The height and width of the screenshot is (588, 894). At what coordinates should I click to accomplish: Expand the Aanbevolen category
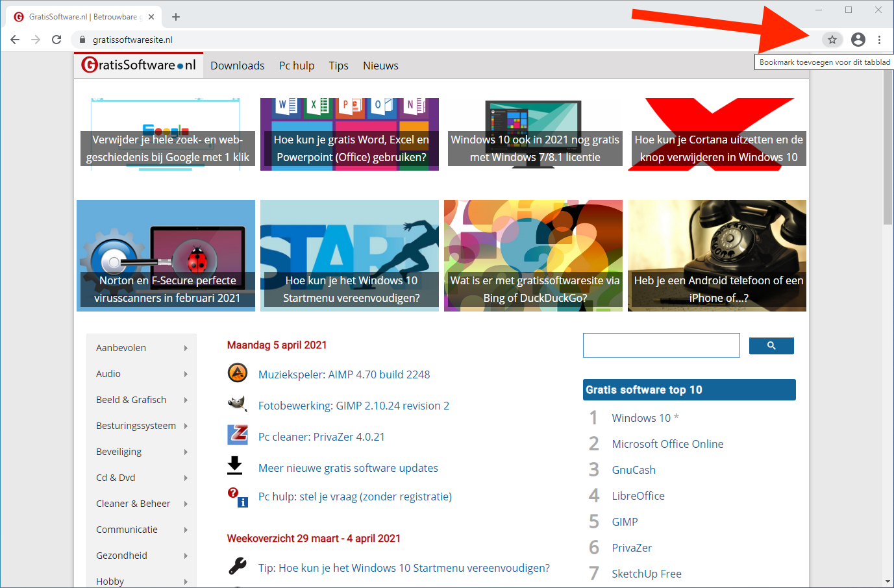coord(185,348)
